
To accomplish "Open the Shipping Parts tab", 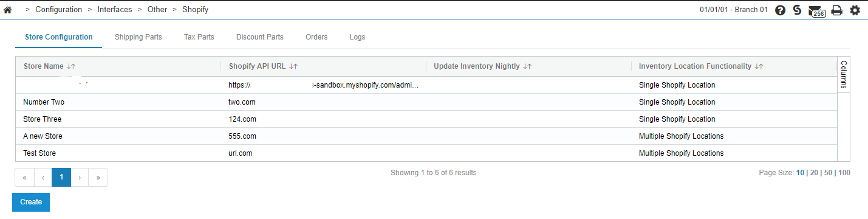I will 138,37.
